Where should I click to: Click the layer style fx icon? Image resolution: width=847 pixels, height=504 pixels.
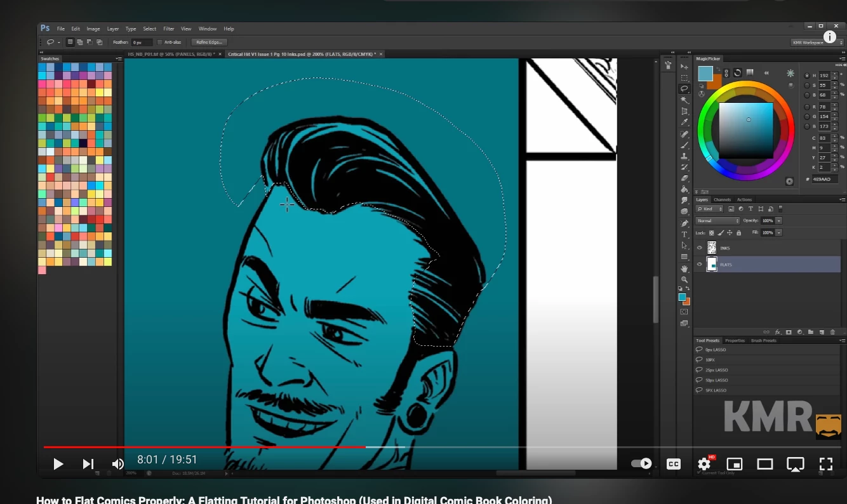[777, 332]
